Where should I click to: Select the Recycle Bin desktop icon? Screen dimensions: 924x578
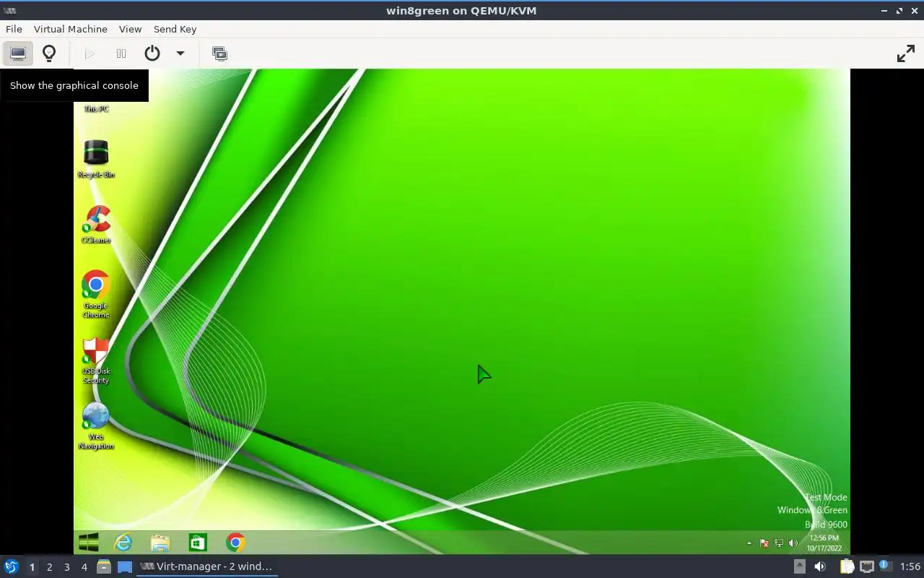coord(96,159)
